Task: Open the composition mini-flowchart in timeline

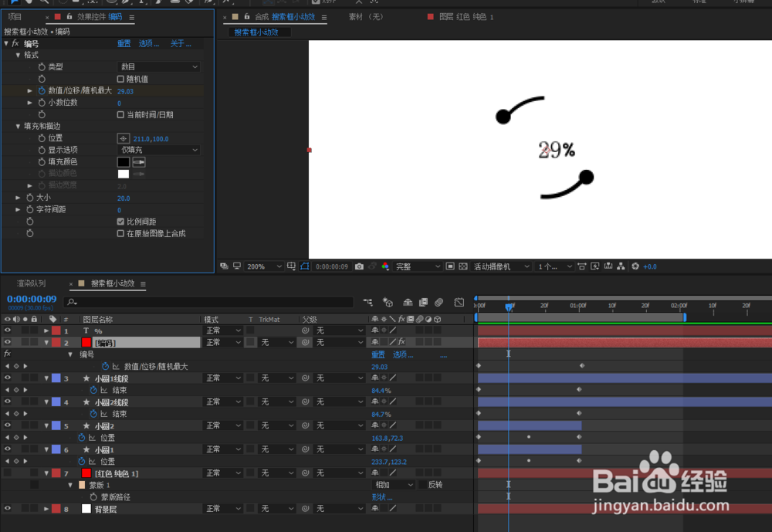Action: (367, 302)
